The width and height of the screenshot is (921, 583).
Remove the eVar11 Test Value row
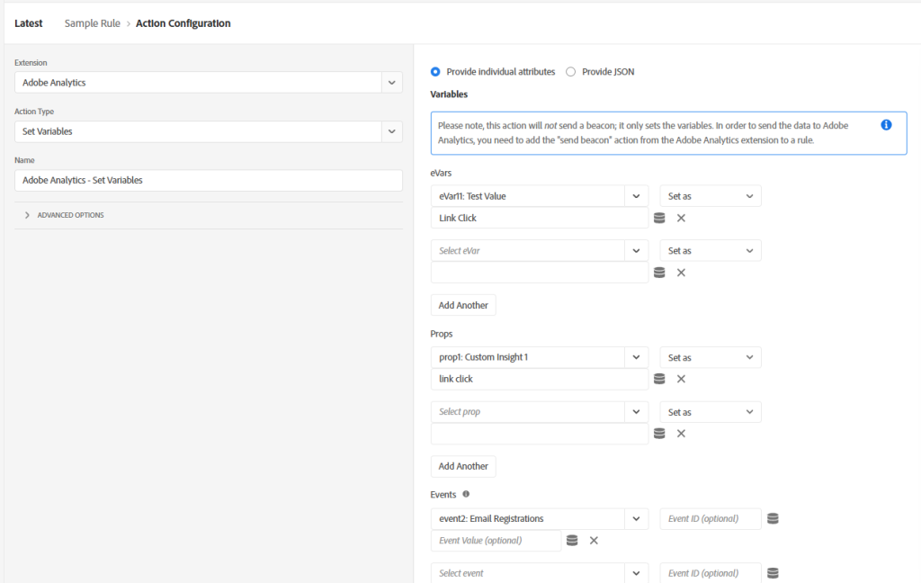[x=681, y=218]
